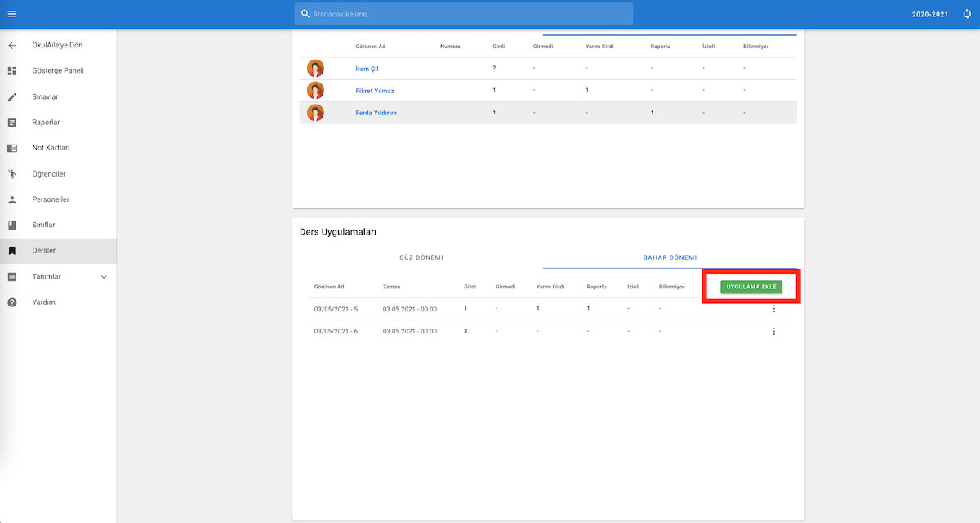Viewport: 980px width, 523px height.
Task: Click the 03/05/2021 - 6 application name
Action: coord(336,331)
